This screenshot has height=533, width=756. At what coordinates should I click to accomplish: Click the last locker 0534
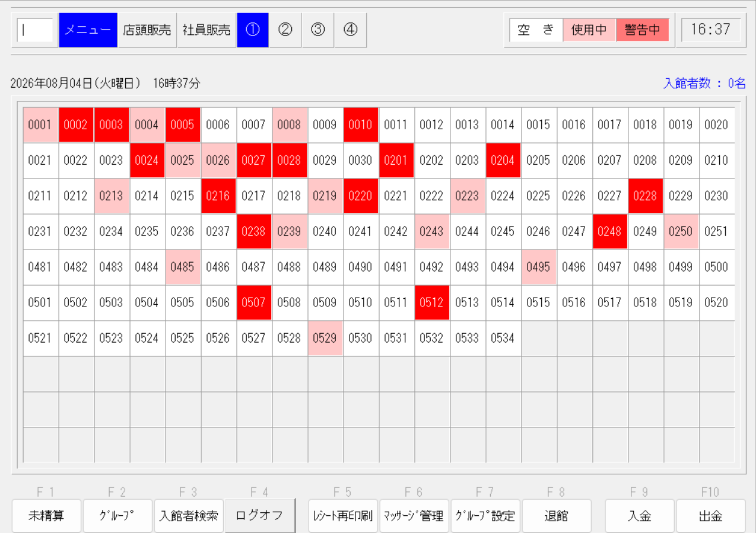(503, 339)
